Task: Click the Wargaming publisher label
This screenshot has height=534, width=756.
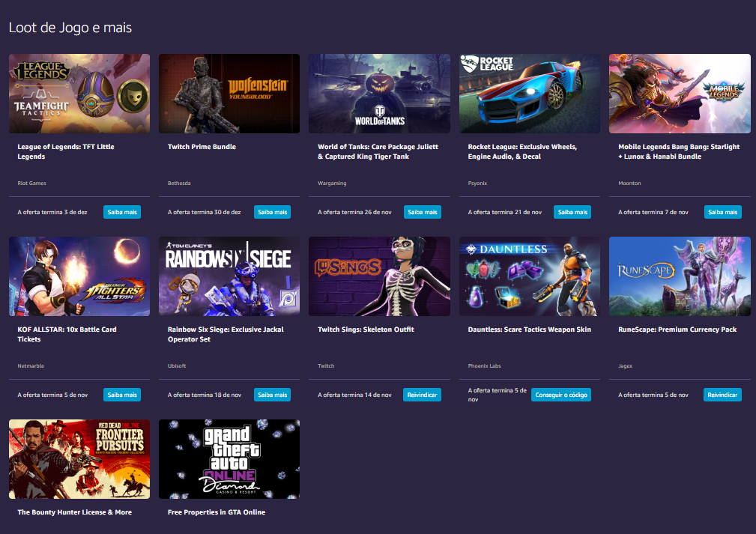Action: 332,183
